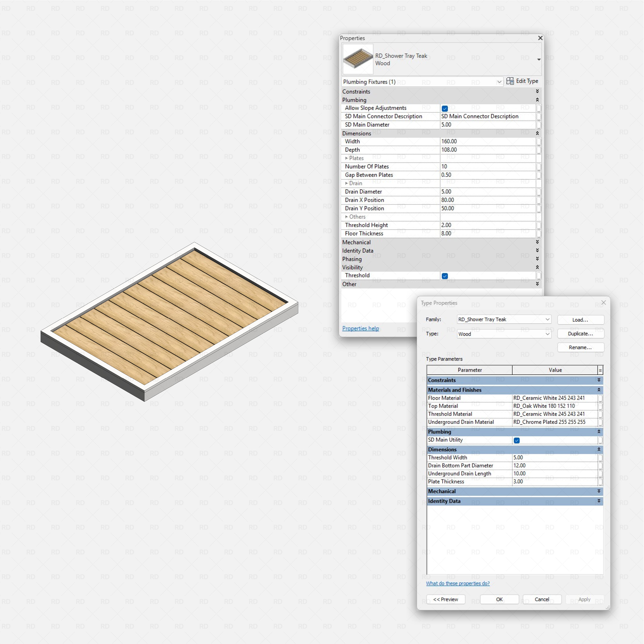Select the Top Material RD_Oak White value
The width and height of the screenshot is (644, 644).
point(555,406)
